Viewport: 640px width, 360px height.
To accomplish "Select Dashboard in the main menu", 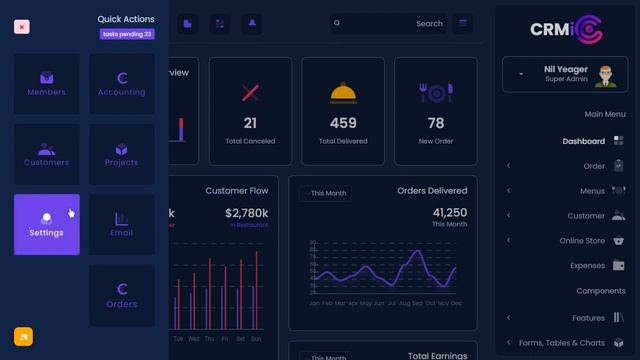I will click(x=584, y=141).
